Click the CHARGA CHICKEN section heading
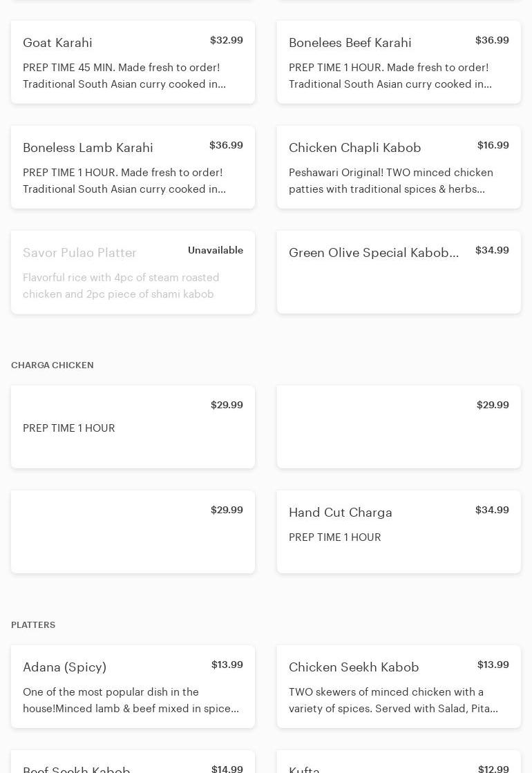 coord(53,365)
